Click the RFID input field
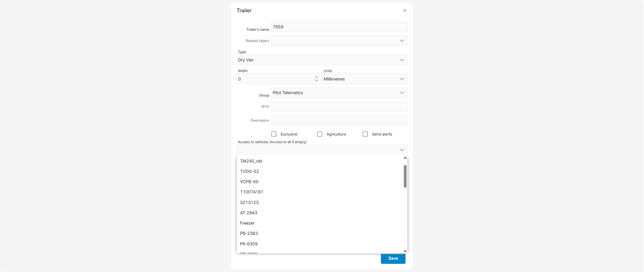Image resolution: width=644 pixels, height=272 pixels. (339, 106)
